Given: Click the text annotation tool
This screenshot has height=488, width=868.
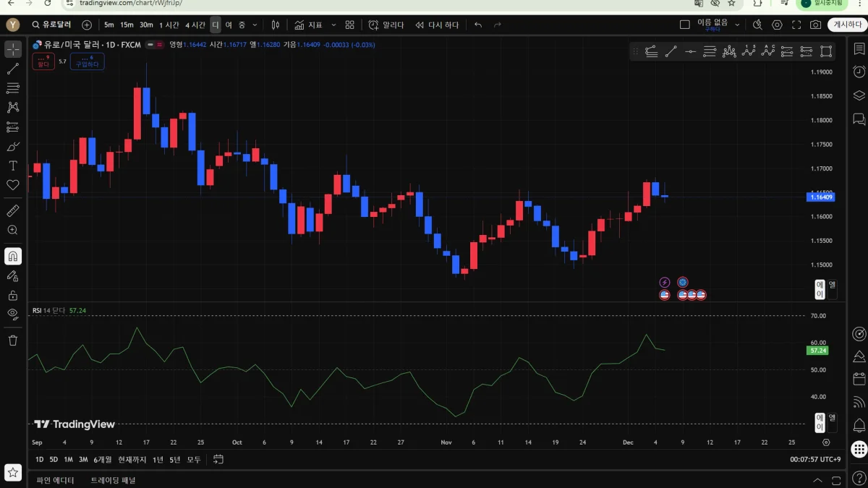Looking at the screenshot, I should click(x=13, y=166).
